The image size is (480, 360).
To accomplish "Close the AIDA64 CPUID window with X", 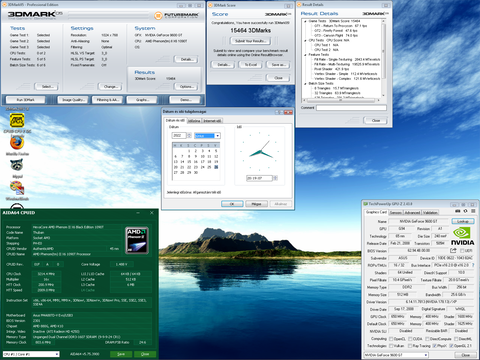I will tap(152, 213).
